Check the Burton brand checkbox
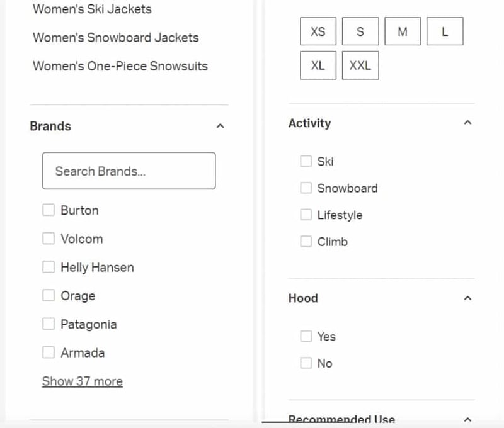 (x=49, y=210)
